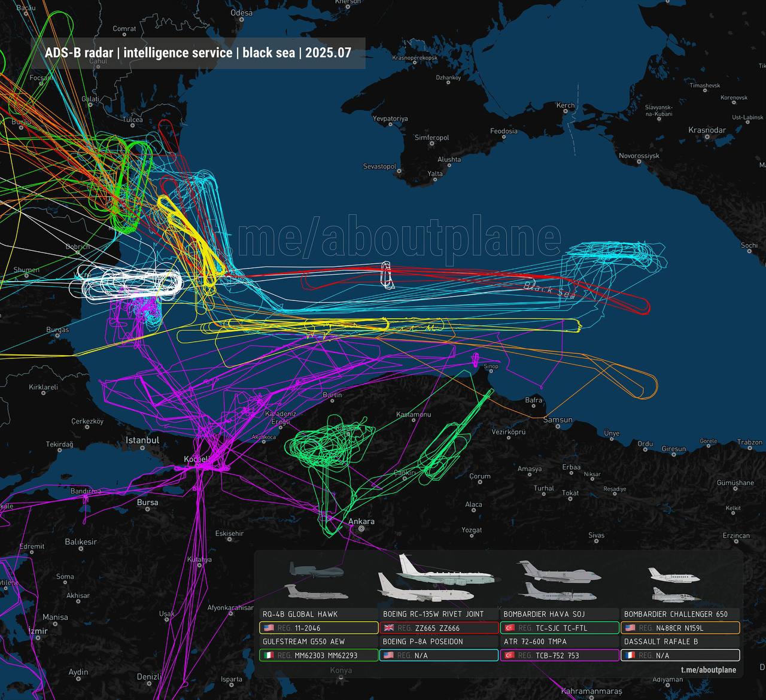The image size is (766, 700).
Task: Click the Ankara city marker
Action: 361,529
